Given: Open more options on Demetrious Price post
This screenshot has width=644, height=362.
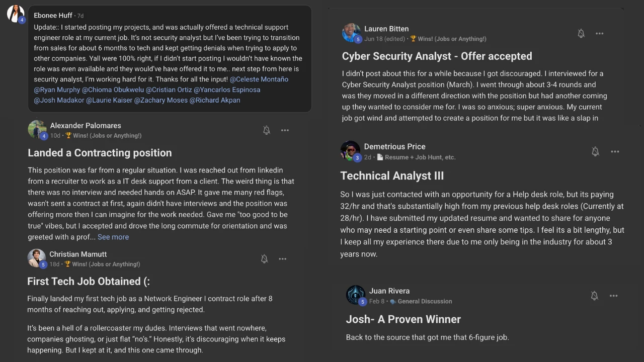Looking at the screenshot, I should (x=615, y=151).
